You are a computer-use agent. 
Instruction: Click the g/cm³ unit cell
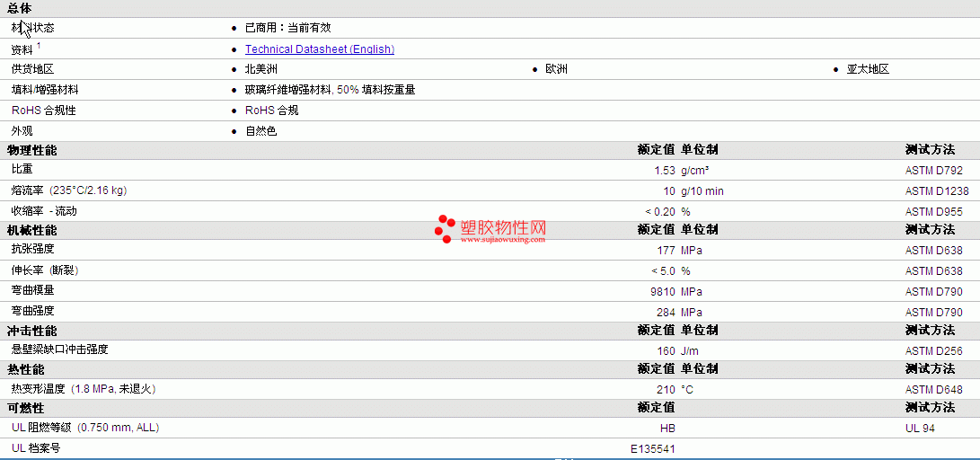[x=695, y=171]
